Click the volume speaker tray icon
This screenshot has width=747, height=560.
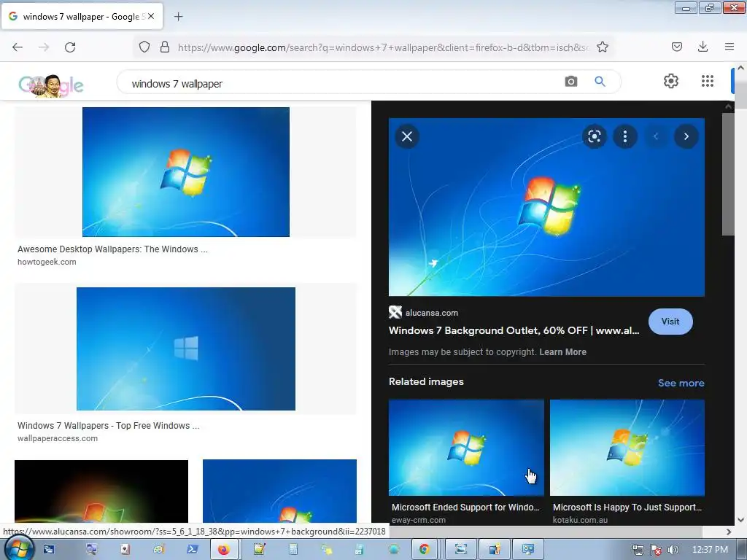[673, 550]
